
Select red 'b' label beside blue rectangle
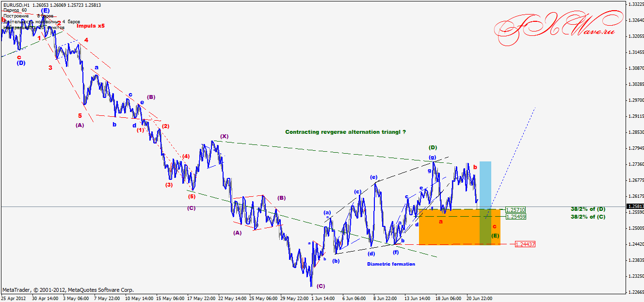[475, 167]
